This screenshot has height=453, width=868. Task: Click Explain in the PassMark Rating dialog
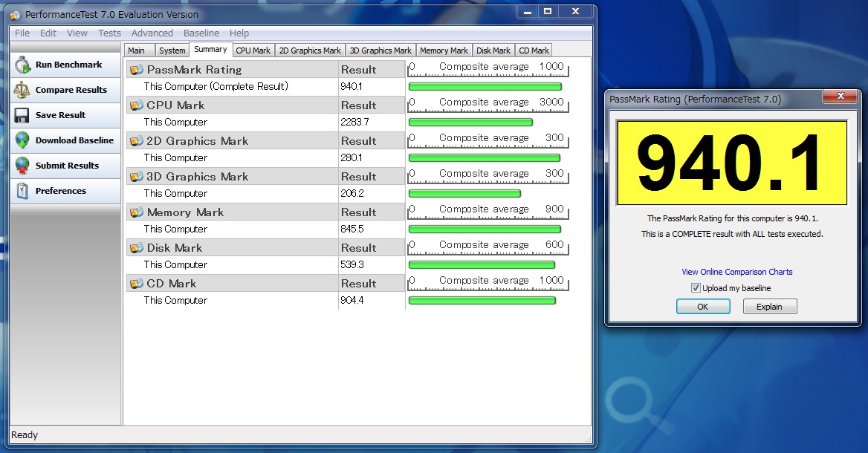tap(769, 307)
